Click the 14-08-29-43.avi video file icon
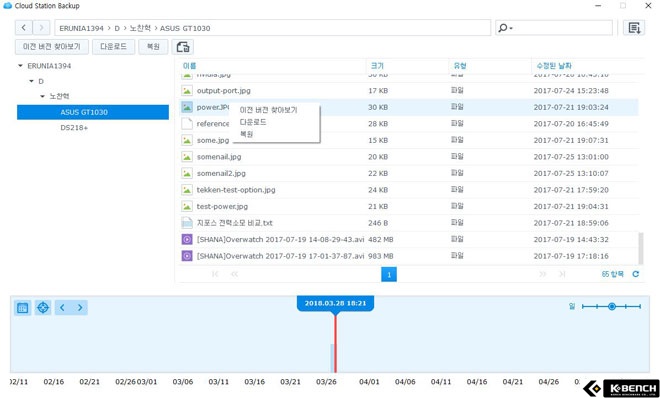The width and height of the screenshot is (660, 398). tap(187, 239)
